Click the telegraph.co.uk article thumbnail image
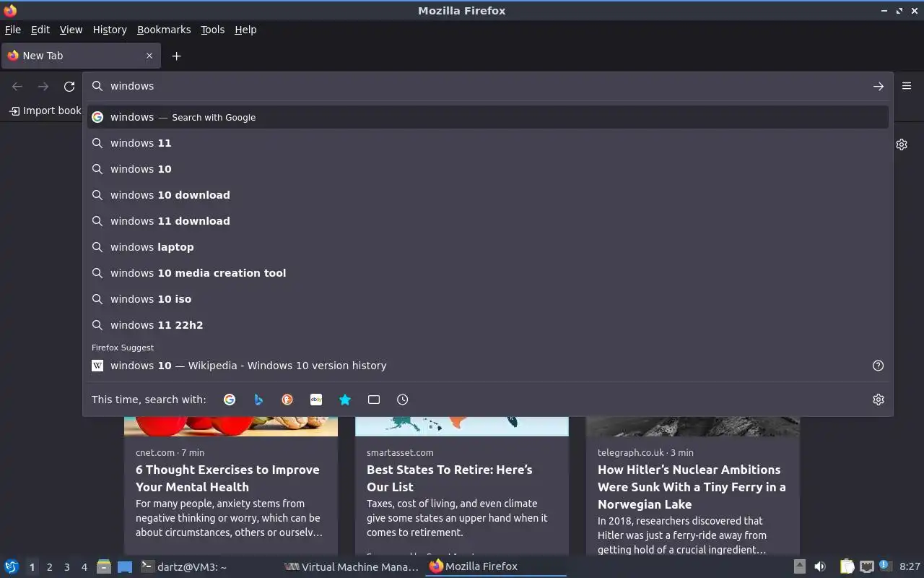 tap(693, 426)
